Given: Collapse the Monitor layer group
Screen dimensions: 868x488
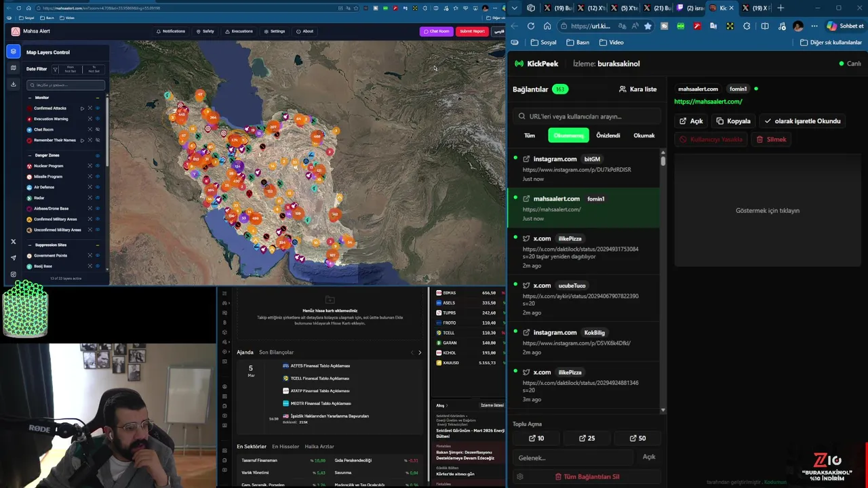Looking at the screenshot, I should click(x=29, y=98).
